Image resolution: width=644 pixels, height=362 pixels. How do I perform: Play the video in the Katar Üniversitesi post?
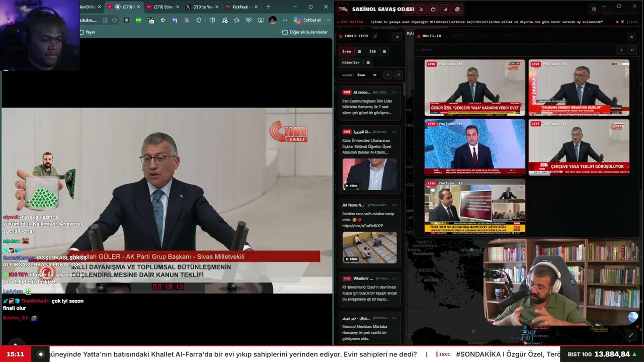pyautogui.click(x=370, y=174)
